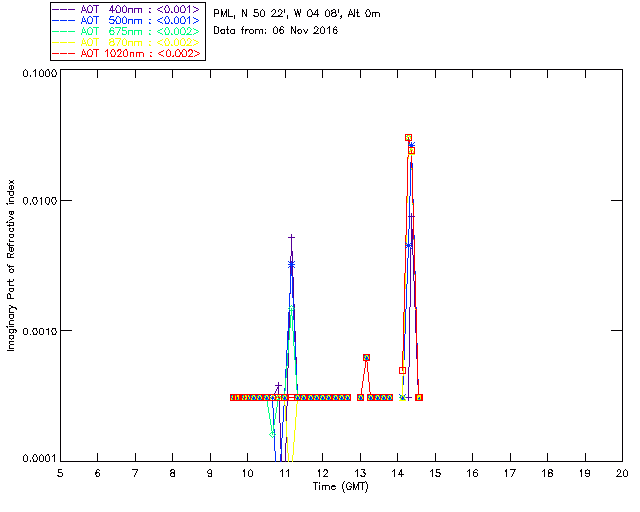Click the x-axis tick label 14
The width and height of the screenshot is (640, 512).
pos(398,473)
